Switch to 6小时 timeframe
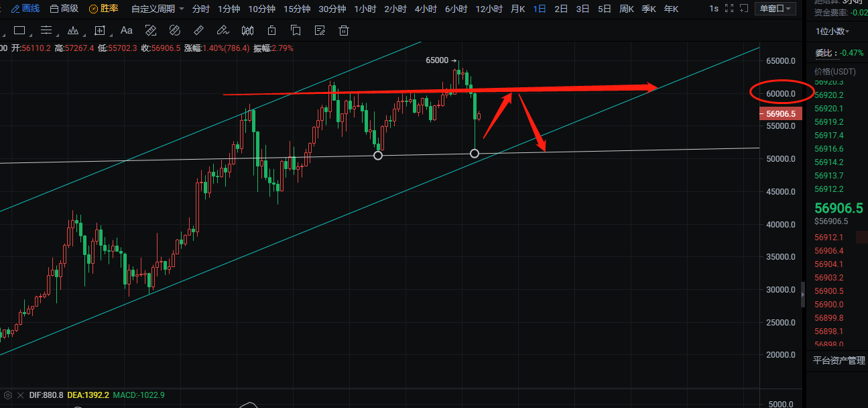Screen dimensions: 868x408 coord(456,9)
